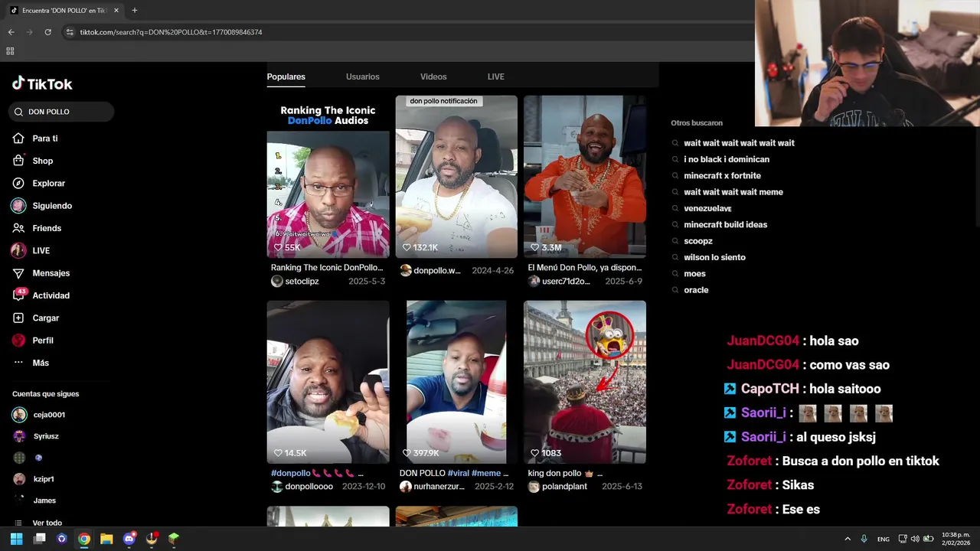
Task: Switch to the Videos tab
Action: click(x=433, y=77)
